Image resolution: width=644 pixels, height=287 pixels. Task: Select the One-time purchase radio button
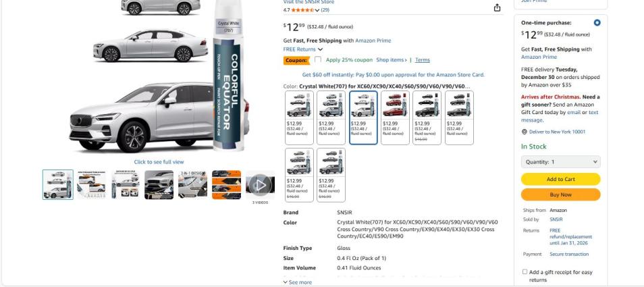[x=597, y=22]
